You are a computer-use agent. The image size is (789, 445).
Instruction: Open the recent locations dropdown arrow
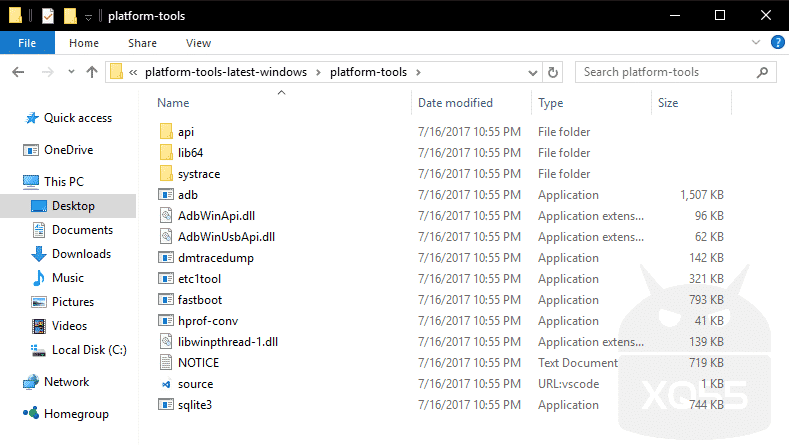click(x=68, y=72)
